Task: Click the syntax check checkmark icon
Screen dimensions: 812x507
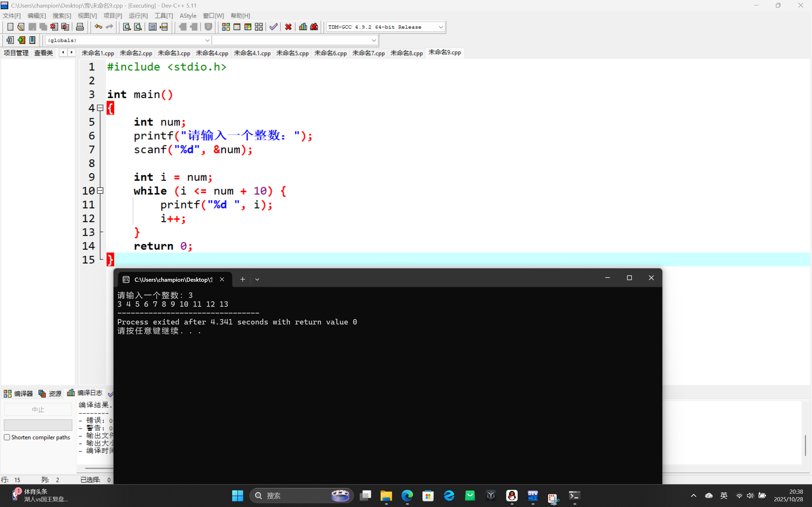Action: [273, 27]
